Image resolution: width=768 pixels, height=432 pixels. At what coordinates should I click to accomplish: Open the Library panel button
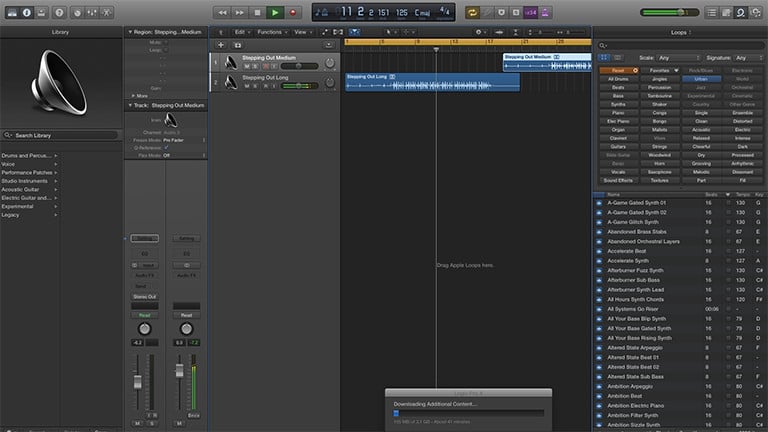(12, 13)
